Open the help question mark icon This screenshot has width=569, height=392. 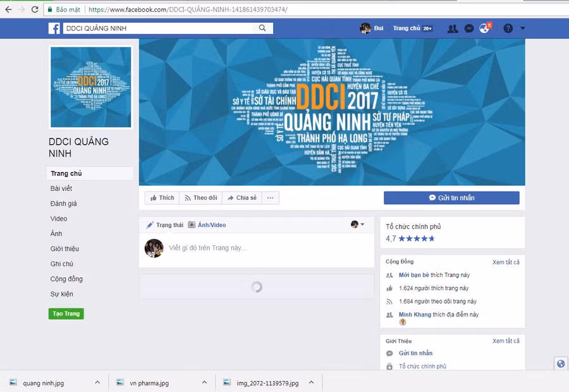(507, 28)
